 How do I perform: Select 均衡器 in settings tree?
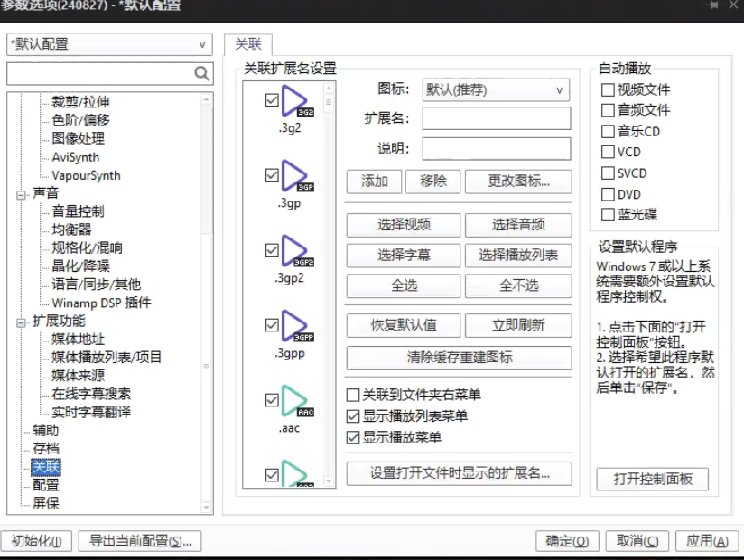coord(71,229)
